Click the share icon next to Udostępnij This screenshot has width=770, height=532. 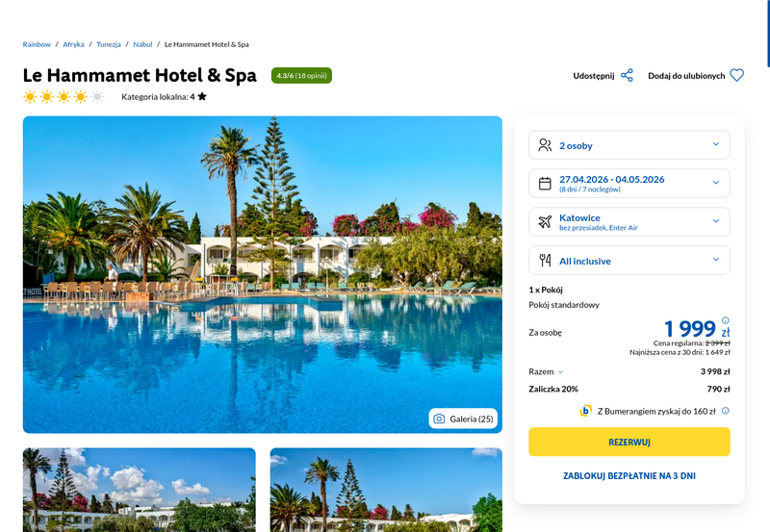tap(627, 76)
